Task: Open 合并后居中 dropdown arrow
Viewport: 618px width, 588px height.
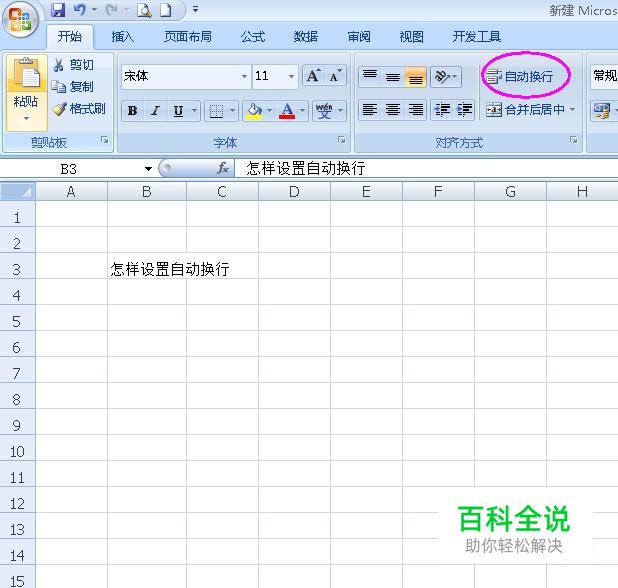Action: coord(572,110)
